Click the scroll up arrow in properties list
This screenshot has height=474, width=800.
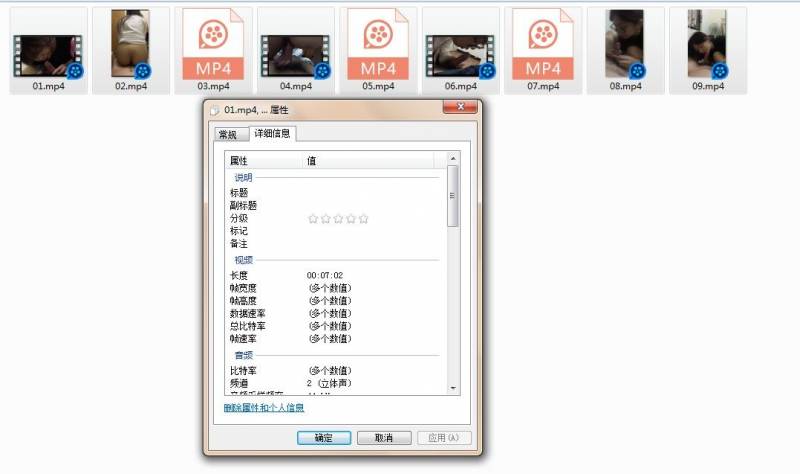453,159
